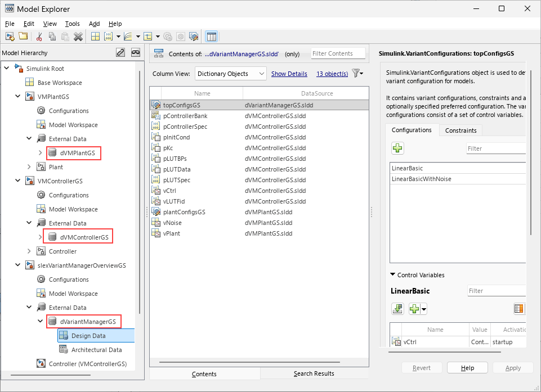The width and height of the screenshot is (541, 392).
Task: Click the Name column header in contents
Action: click(x=202, y=93)
